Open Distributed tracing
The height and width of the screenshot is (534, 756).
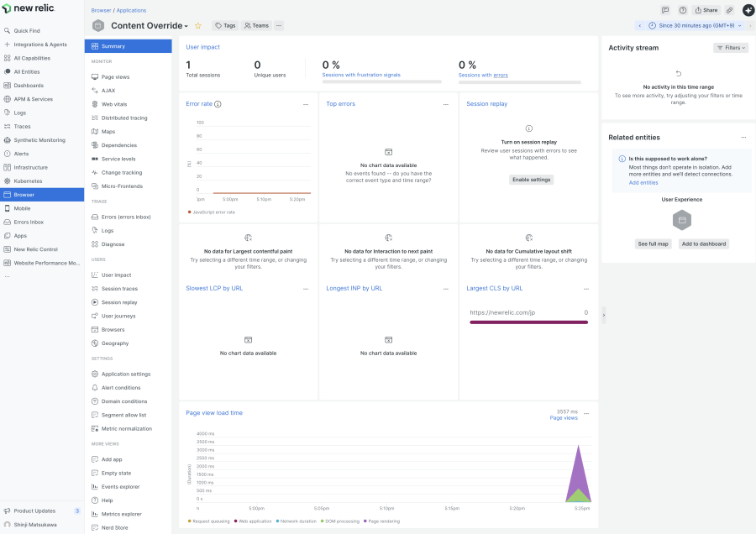click(124, 118)
